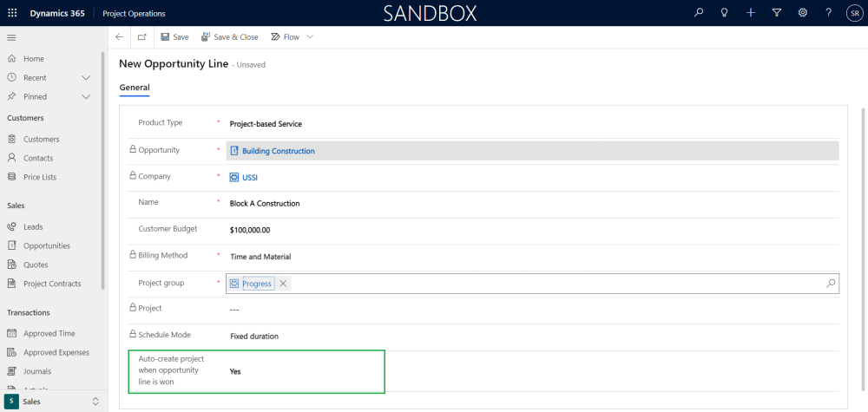Click the sidebar vertical scrollbar
868x412 pixels.
tap(103, 170)
